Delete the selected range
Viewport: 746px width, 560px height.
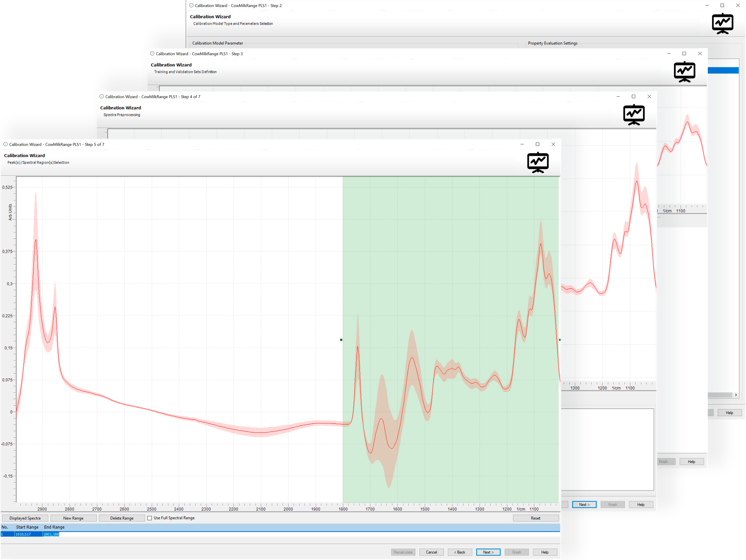pos(122,518)
